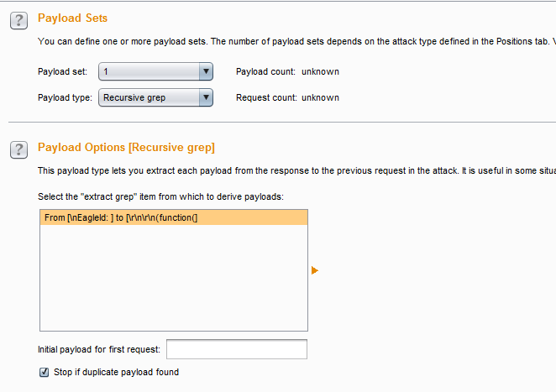Click the 'Payload type:' field label
The image size is (556, 392).
click(x=65, y=98)
